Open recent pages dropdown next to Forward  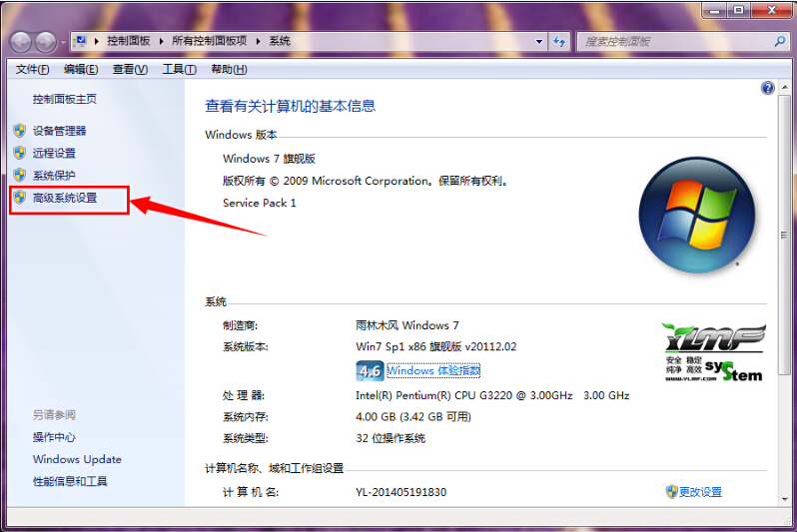point(64,42)
